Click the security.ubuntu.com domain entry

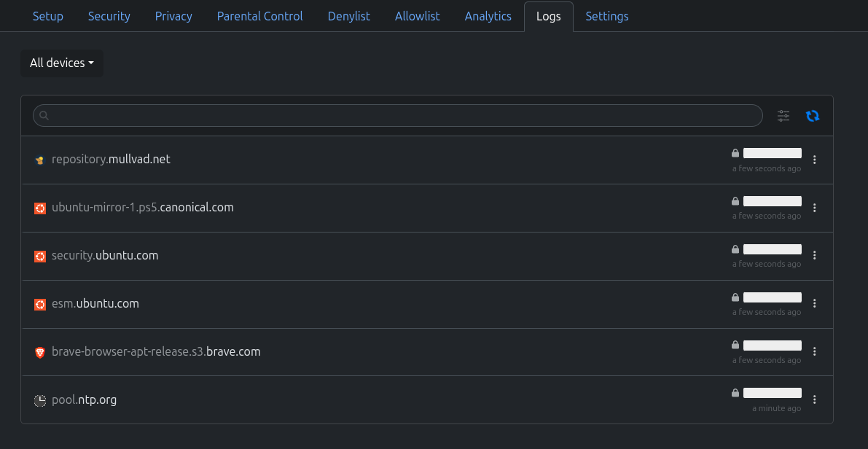tap(105, 256)
